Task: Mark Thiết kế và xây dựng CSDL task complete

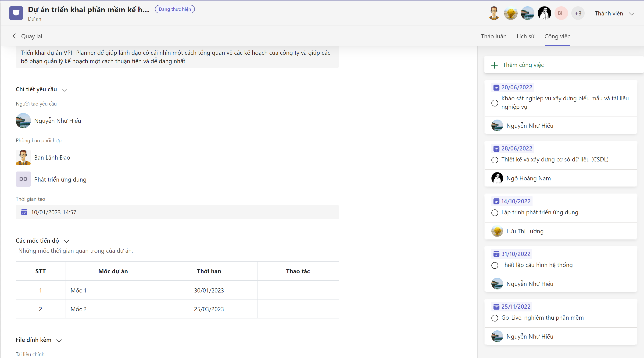Action: (494, 160)
